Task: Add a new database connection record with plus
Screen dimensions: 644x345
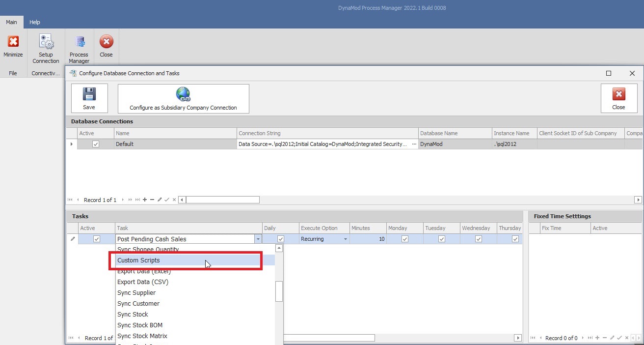Action: [145, 200]
